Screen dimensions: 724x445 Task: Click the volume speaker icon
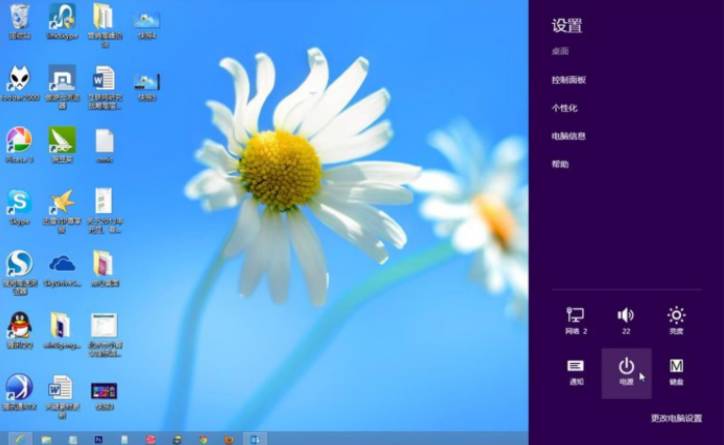click(x=626, y=316)
